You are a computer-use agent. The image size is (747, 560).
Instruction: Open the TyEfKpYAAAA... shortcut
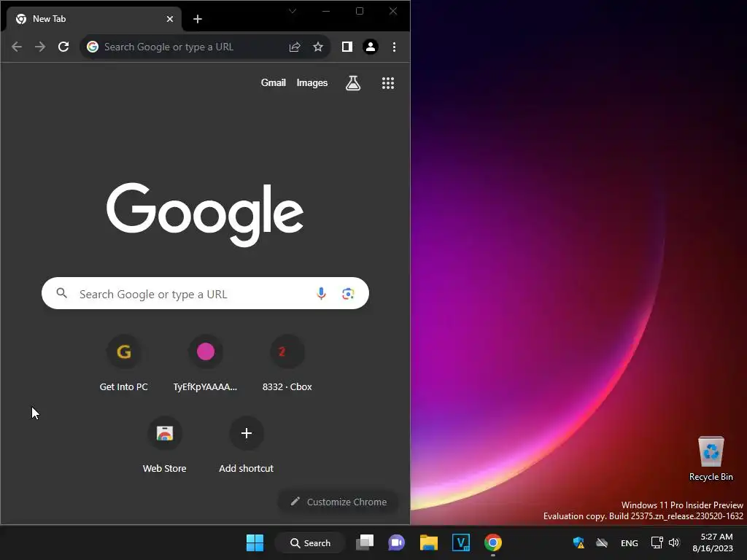pos(205,363)
